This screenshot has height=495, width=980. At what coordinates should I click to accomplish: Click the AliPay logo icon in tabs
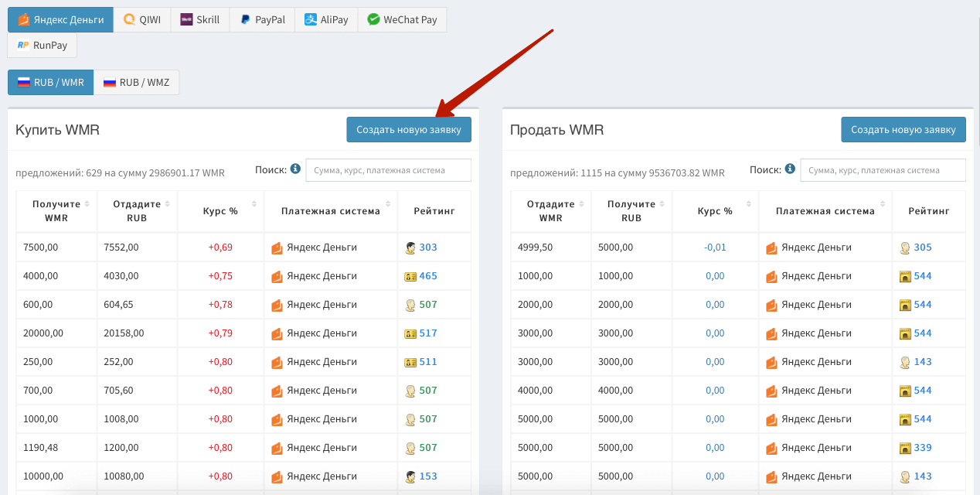click(x=310, y=20)
